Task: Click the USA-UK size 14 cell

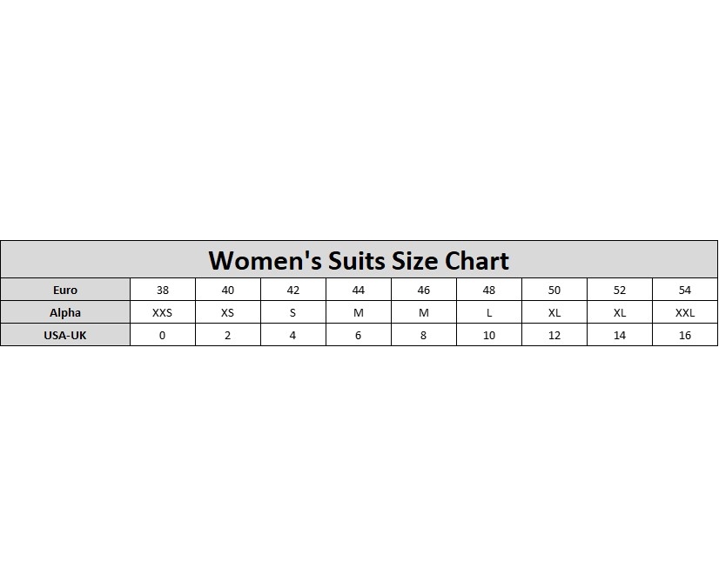Action: tap(620, 336)
